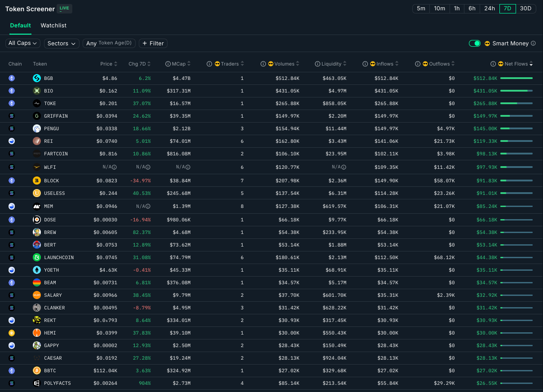Click the BGB net flows bar

(x=517, y=78)
